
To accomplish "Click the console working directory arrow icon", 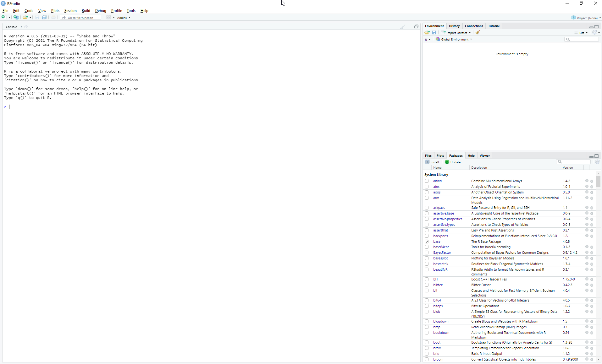I will click(x=26, y=27).
